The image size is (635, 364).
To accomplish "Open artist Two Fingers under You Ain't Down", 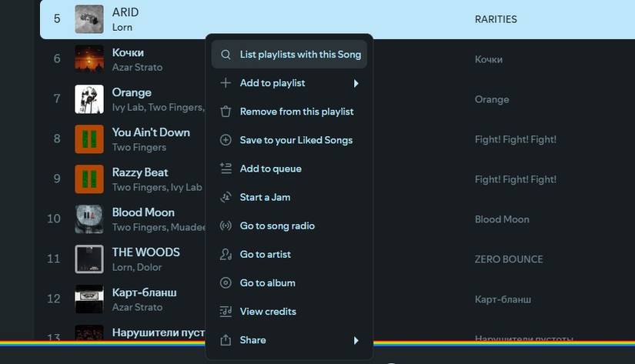I will (x=139, y=148).
